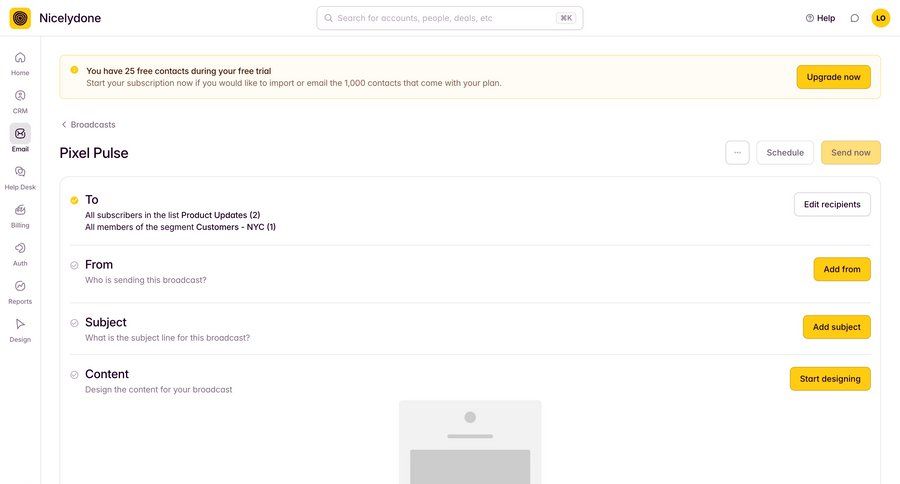Click the yellow dot icon in trial banner
The height and width of the screenshot is (484, 900).
click(74, 70)
